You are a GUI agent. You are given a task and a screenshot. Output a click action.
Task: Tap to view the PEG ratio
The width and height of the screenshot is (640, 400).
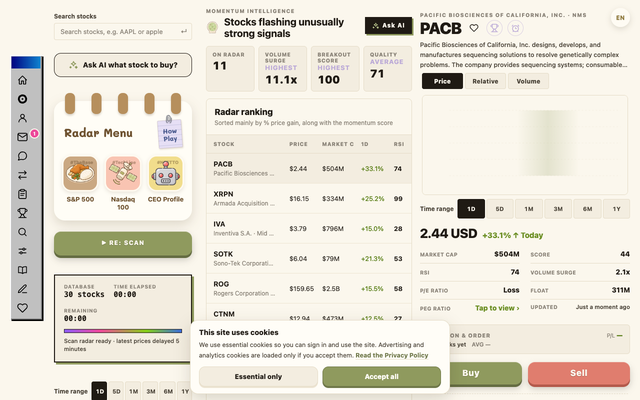497,308
